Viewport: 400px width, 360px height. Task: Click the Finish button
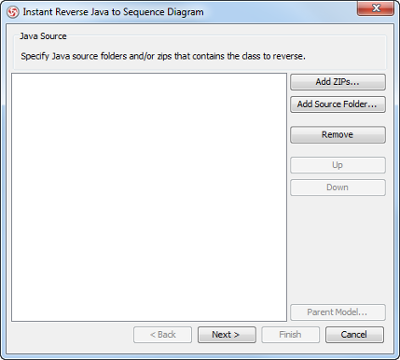[291, 334]
